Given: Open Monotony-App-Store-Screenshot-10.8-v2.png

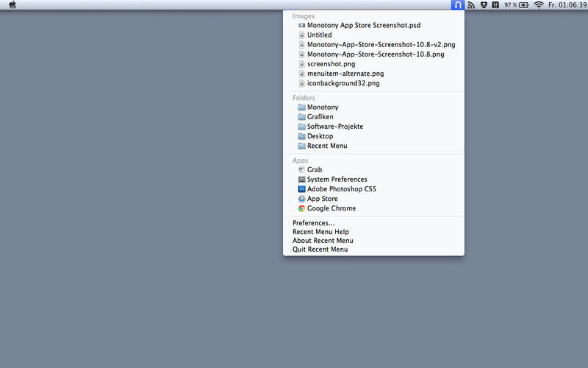Looking at the screenshot, I should (x=373, y=45).
